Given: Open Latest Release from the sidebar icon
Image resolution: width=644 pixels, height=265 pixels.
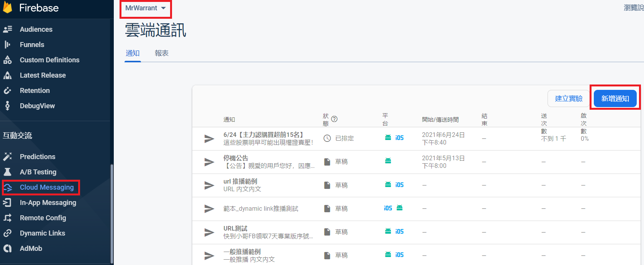Looking at the screenshot, I should pyautogui.click(x=8, y=75).
